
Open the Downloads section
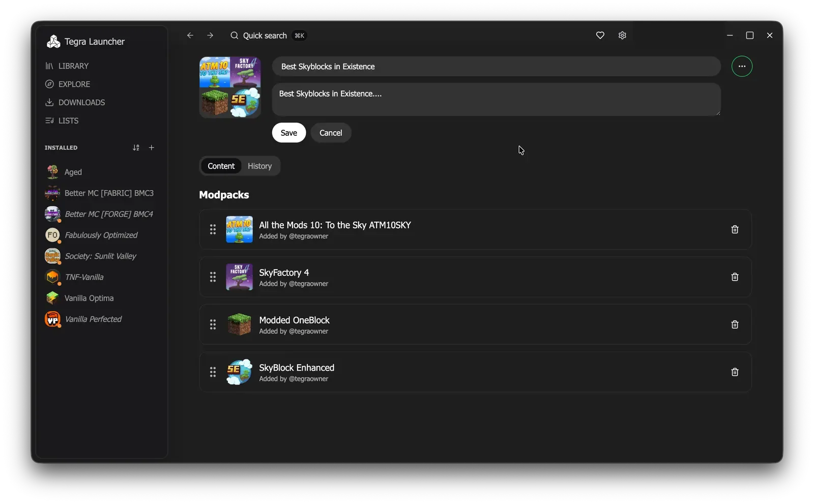(x=75, y=103)
